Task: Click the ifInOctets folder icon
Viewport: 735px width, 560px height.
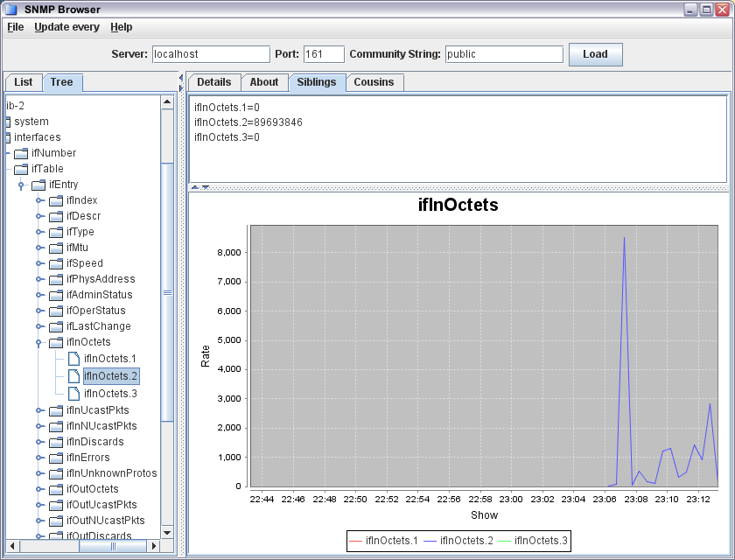Action: pyautogui.click(x=56, y=342)
